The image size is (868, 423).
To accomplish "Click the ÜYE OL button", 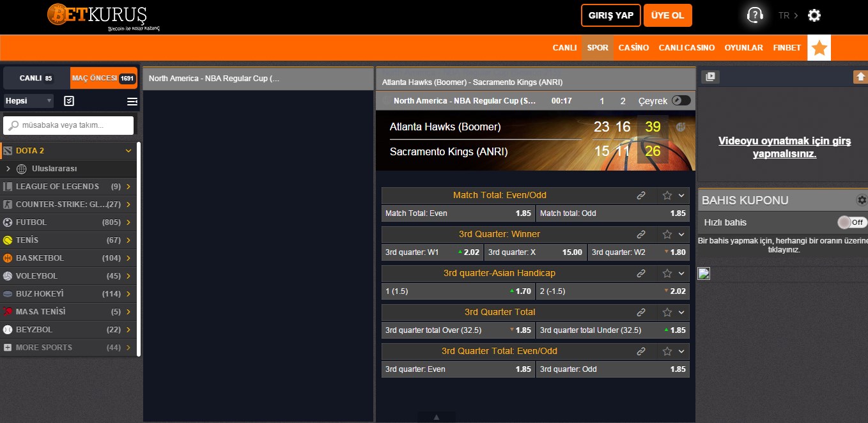I will click(667, 15).
